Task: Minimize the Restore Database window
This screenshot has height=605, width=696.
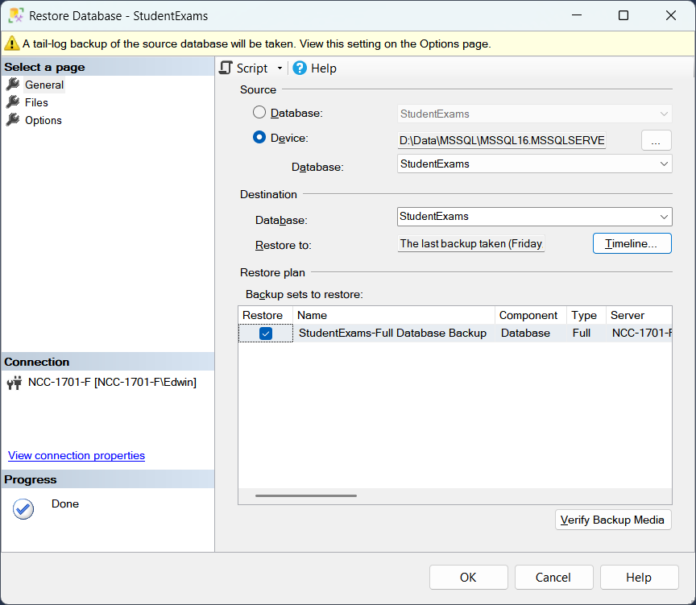Action: [577, 16]
